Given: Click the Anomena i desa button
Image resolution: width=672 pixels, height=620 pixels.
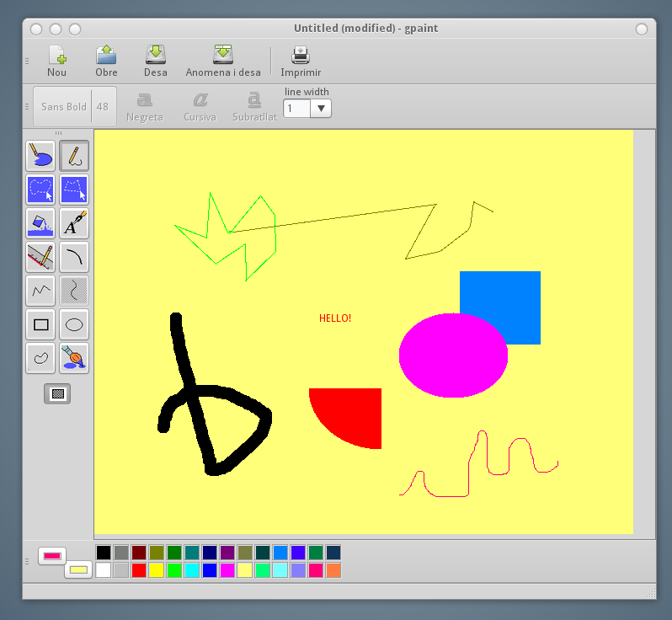Looking at the screenshot, I should click(223, 61).
